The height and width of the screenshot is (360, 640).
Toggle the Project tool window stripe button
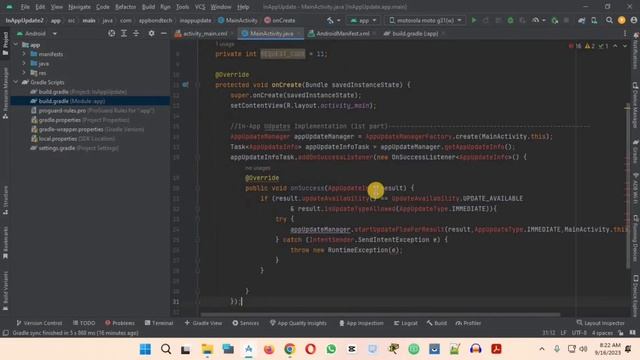pos(5,43)
